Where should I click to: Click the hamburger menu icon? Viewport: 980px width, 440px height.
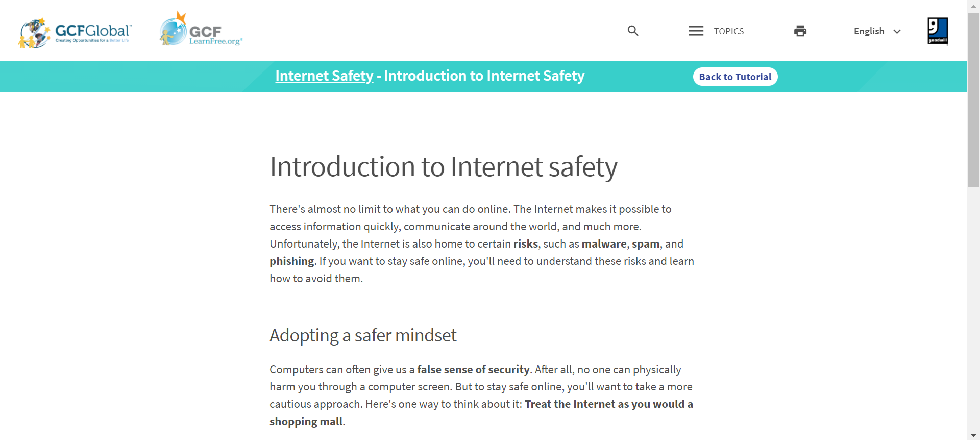[696, 31]
